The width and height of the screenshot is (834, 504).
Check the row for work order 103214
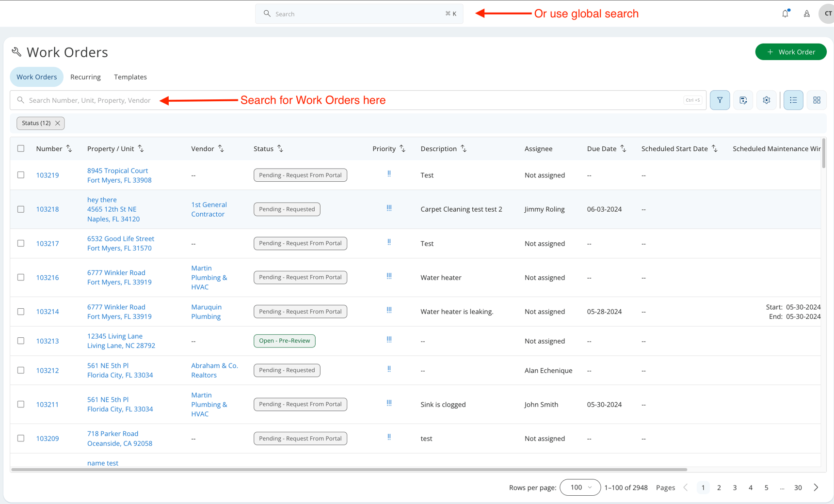tap(21, 312)
